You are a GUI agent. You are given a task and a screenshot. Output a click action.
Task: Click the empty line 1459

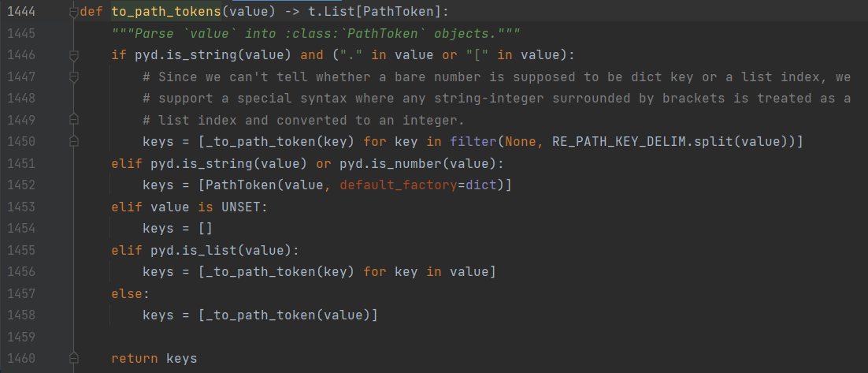point(315,337)
